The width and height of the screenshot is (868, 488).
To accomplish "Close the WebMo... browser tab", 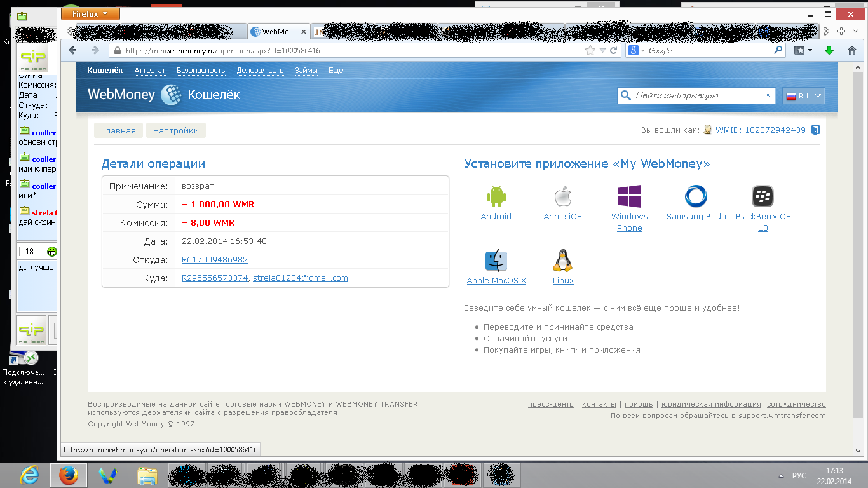I will coord(303,31).
